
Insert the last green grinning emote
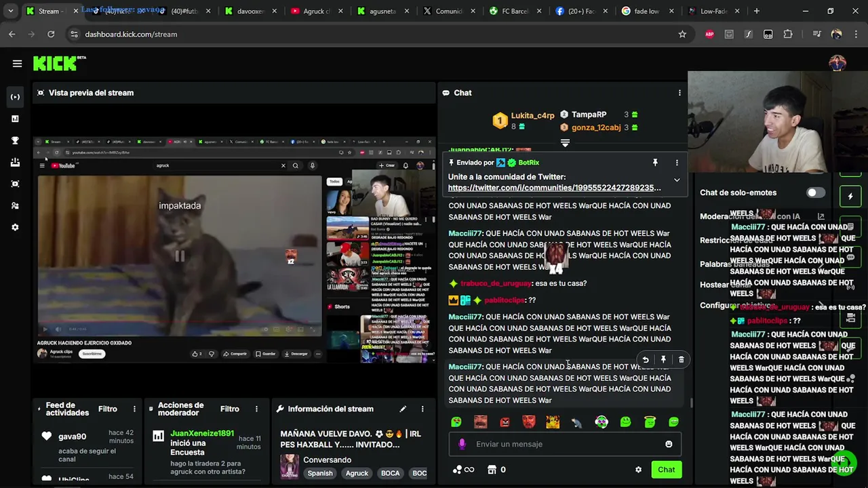tap(674, 422)
